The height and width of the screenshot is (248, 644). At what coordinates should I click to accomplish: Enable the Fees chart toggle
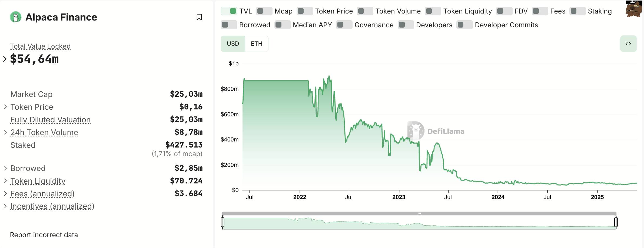pos(540,11)
